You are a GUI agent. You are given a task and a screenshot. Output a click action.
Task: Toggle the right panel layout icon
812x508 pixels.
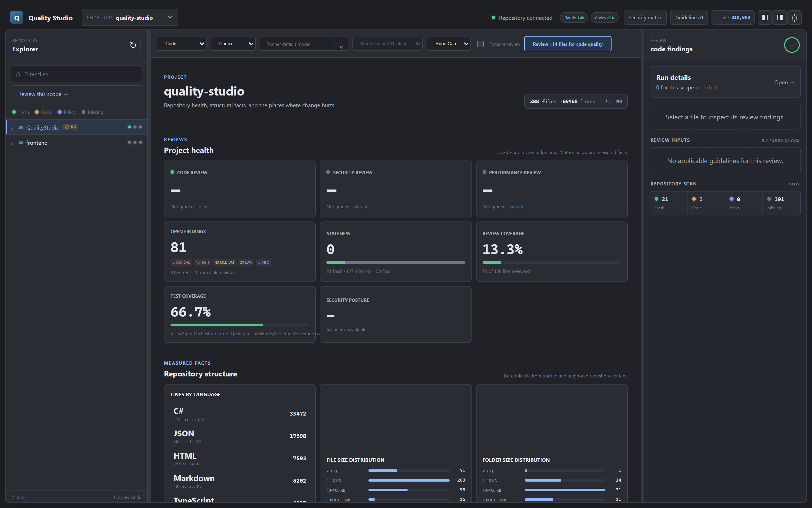click(x=780, y=18)
